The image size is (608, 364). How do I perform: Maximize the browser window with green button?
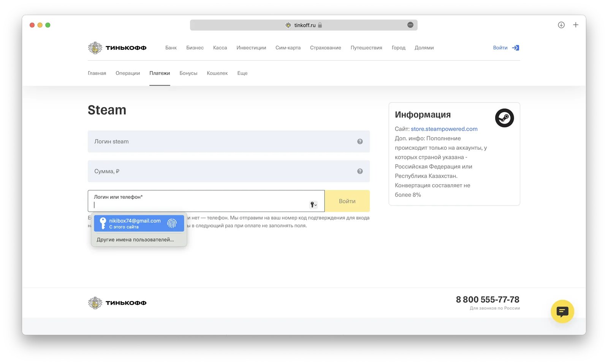(x=48, y=25)
